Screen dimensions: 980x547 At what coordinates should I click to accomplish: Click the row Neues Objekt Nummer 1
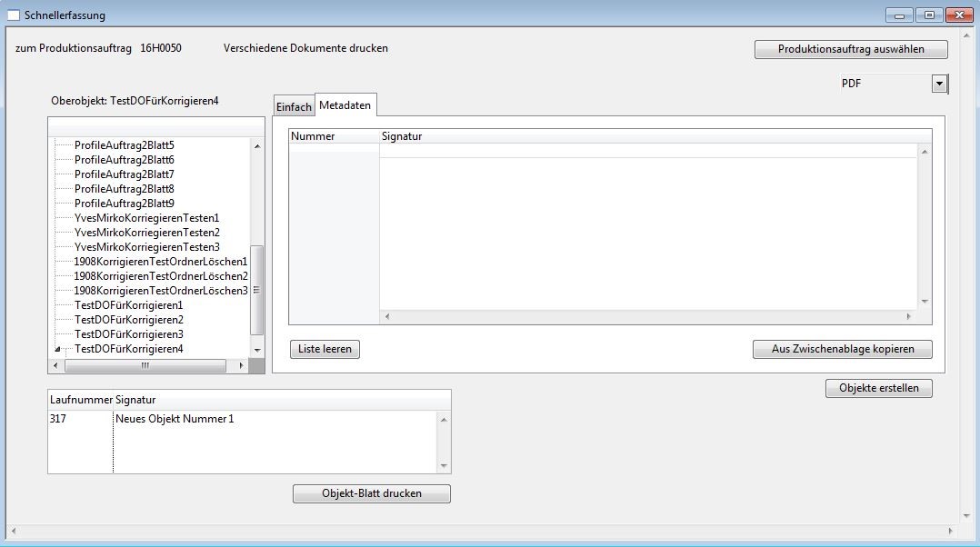point(175,419)
